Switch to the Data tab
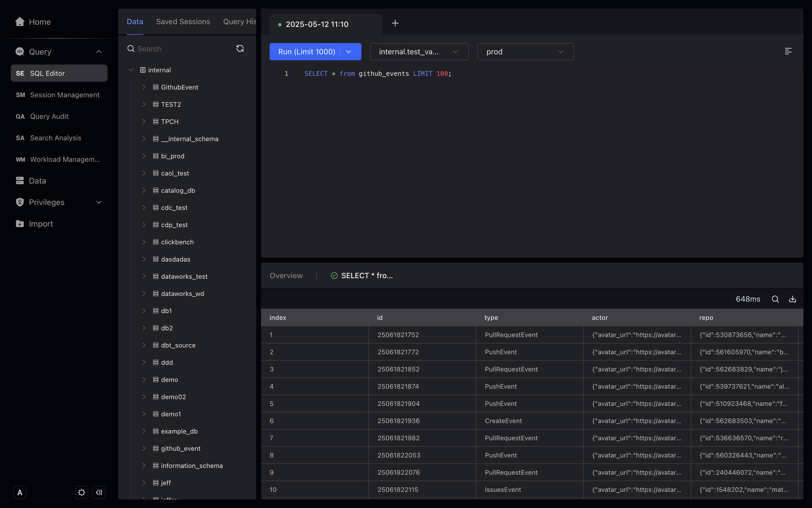The image size is (812, 508). (135, 22)
